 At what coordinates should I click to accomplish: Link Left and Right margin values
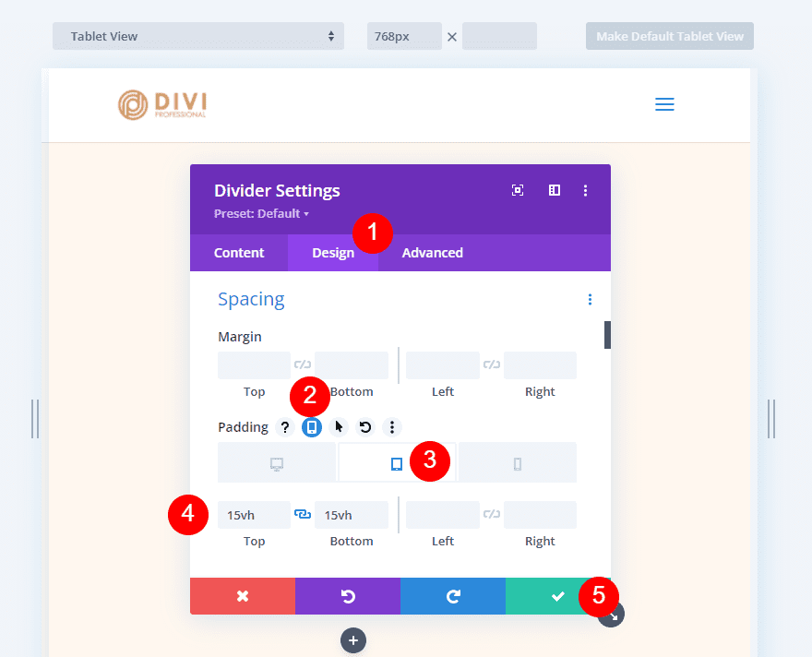[492, 364]
